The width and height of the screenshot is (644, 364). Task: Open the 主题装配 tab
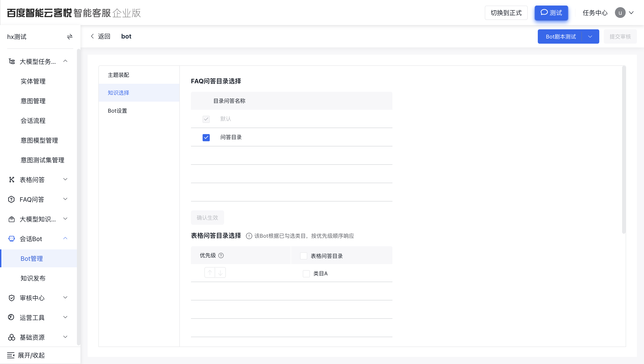coord(139,75)
